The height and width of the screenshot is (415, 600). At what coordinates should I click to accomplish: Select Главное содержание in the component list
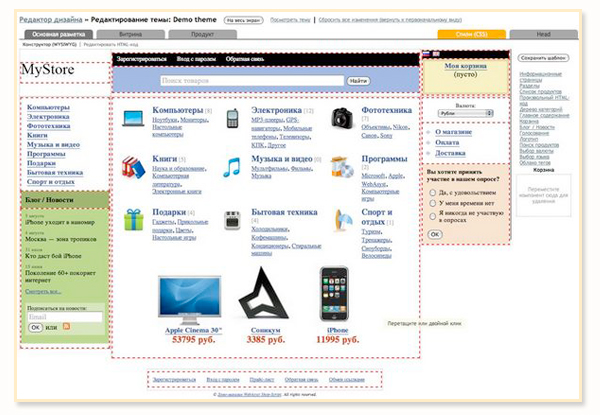[544, 115]
